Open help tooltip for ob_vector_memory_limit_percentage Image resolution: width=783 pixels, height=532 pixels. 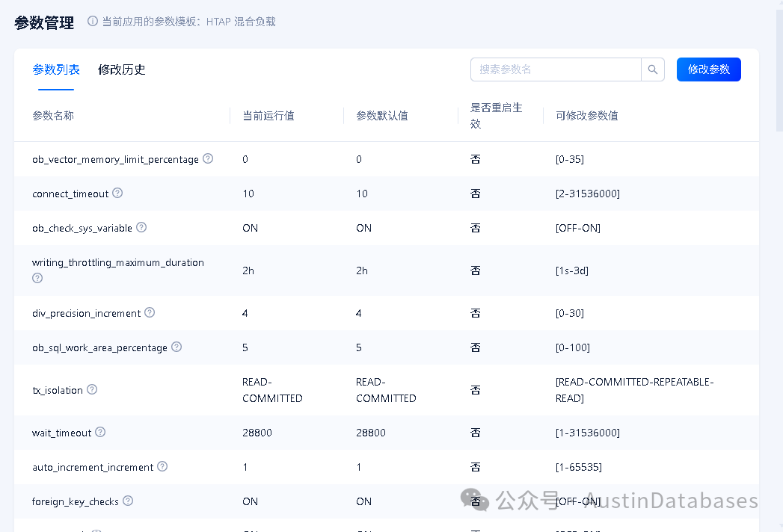[207, 158]
